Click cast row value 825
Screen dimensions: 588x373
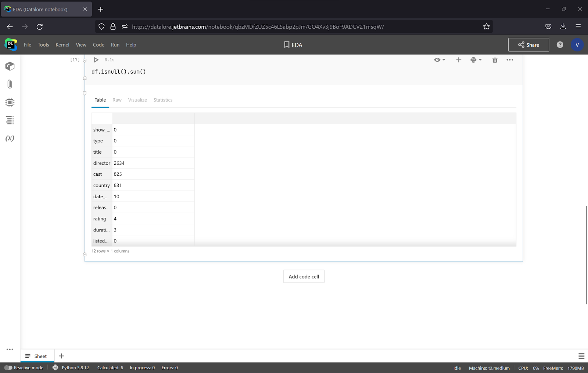[x=118, y=174]
